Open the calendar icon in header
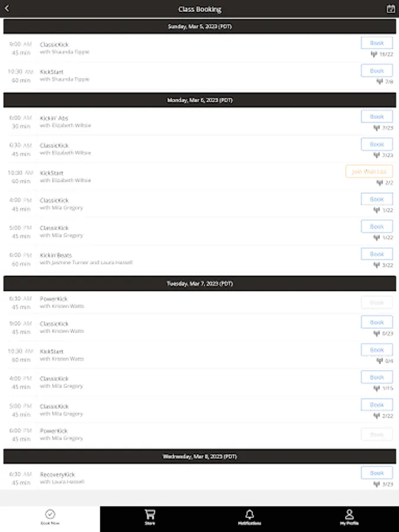The image size is (399, 532). pos(391,9)
